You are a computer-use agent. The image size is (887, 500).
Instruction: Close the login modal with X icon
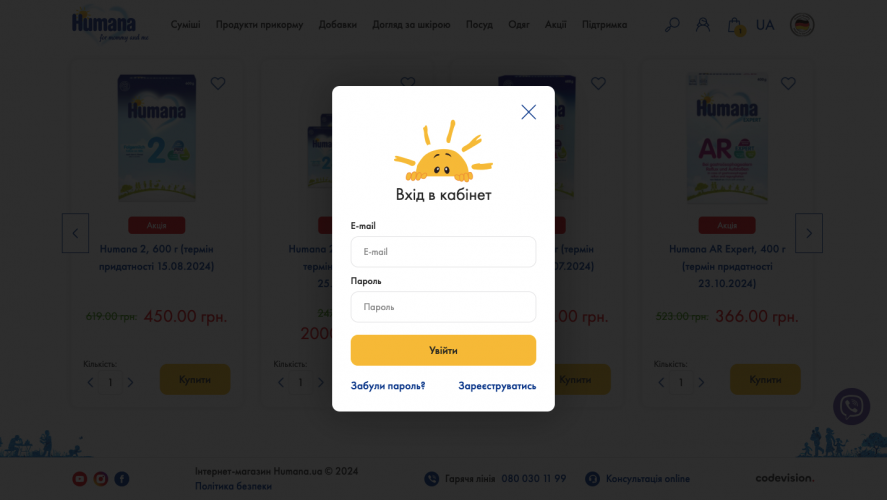[528, 112]
